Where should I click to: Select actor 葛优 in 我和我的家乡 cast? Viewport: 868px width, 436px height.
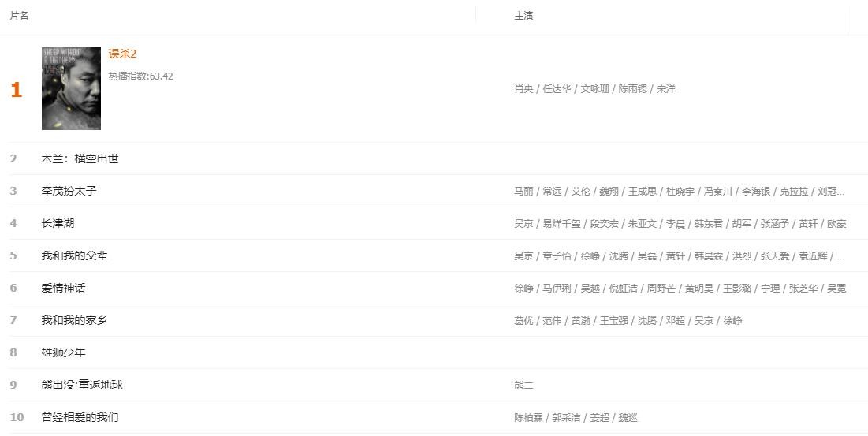523,320
